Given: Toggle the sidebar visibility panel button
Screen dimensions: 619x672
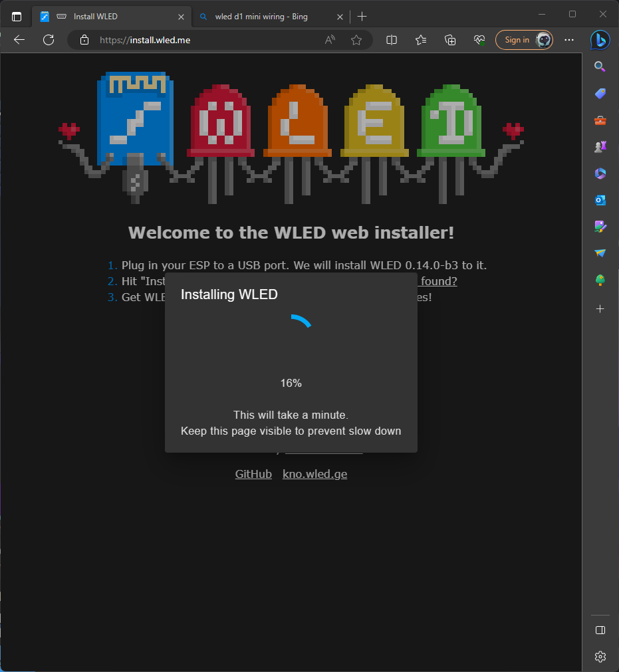Looking at the screenshot, I should click(600, 630).
